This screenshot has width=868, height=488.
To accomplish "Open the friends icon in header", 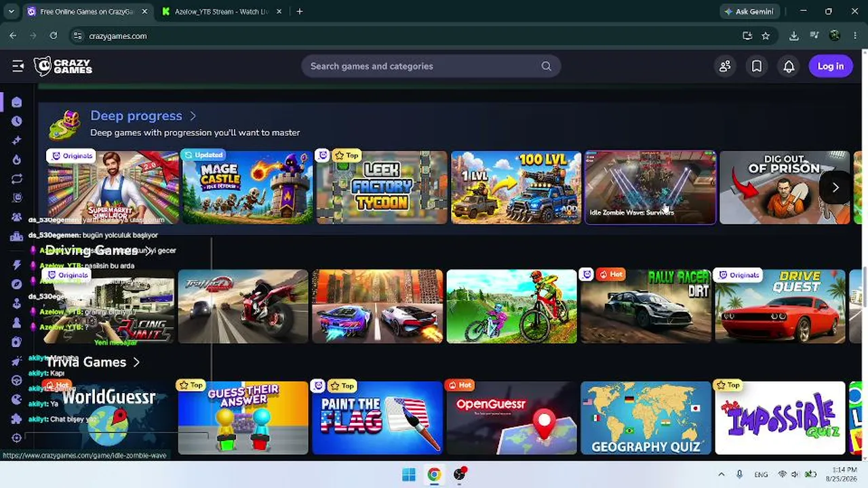I will (725, 66).
